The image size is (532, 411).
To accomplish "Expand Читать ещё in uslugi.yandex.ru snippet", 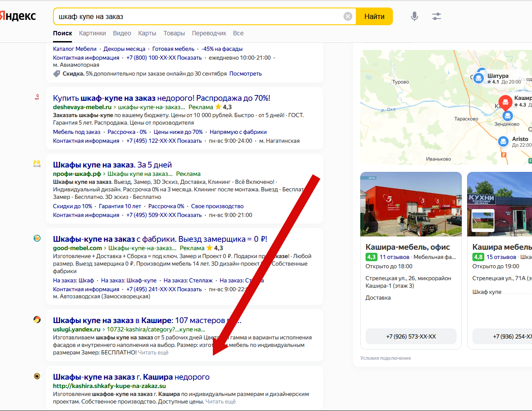I will (x=153, y=353).
